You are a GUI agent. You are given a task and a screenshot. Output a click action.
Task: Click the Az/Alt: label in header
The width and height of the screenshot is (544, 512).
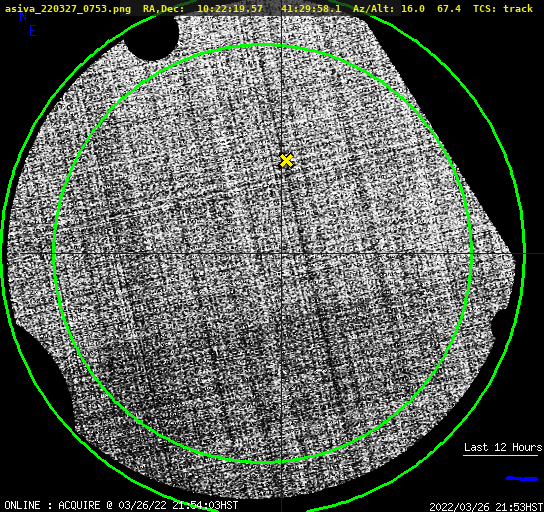pos(374,9)
